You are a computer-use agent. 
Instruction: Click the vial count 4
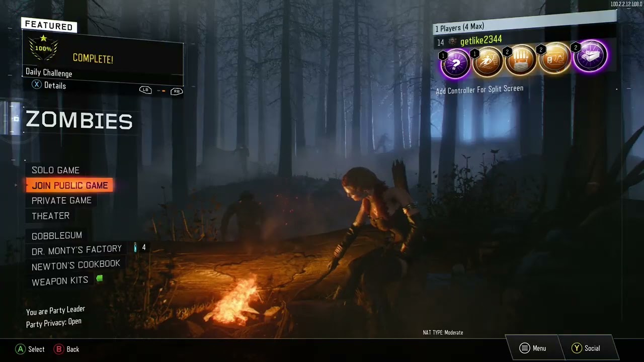(144, 247)
